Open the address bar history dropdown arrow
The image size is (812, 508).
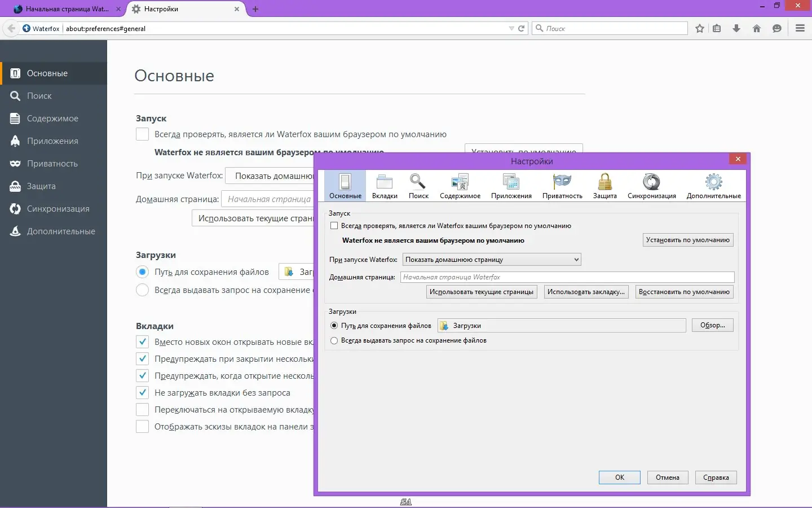tap(511, 28)
